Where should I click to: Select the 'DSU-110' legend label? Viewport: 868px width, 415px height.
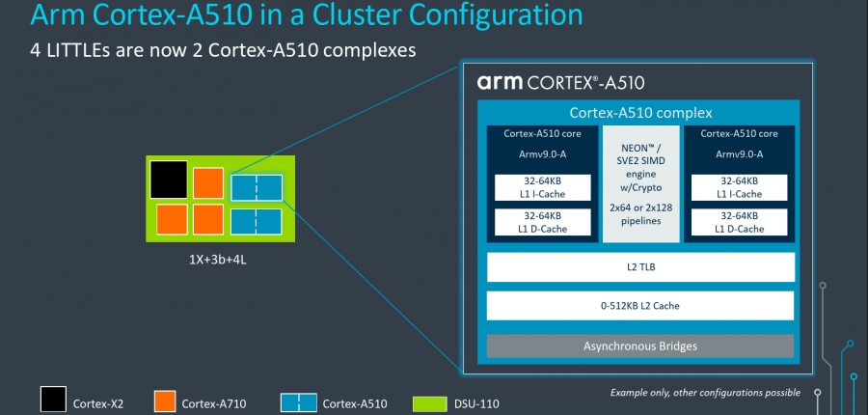coord(476,404)
